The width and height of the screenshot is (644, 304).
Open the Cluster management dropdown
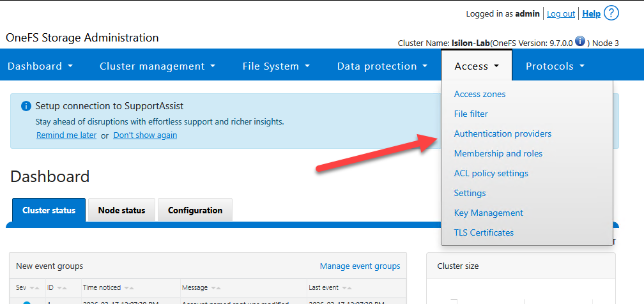[x=157, y=66]
